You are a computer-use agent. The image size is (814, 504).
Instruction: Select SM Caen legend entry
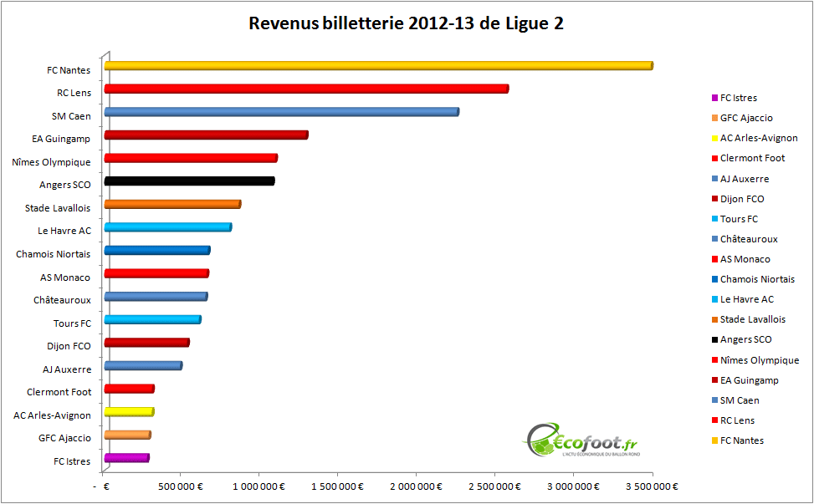[x=735, y=401]
